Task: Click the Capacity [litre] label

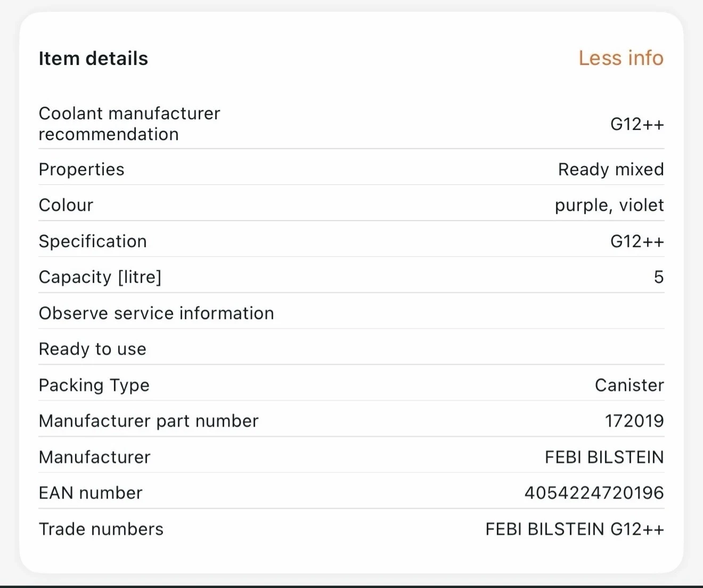Action: [100, 277]
